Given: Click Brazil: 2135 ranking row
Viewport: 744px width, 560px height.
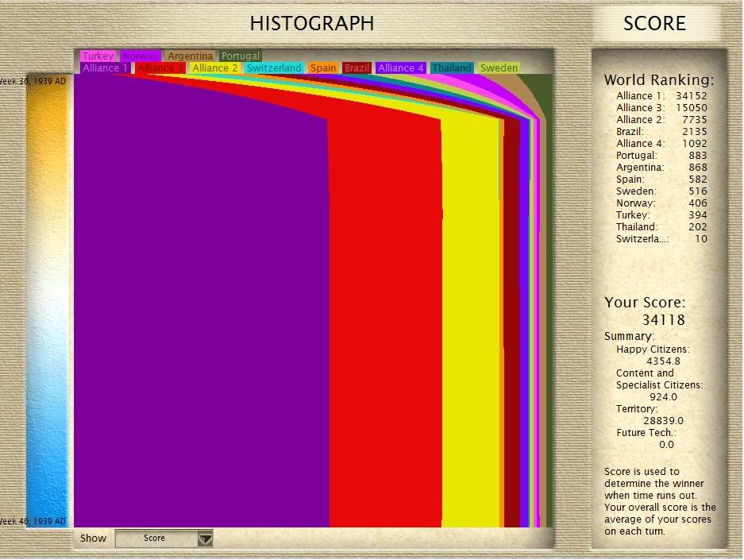Looking at the screenshot, I should click(x=661, y=131).
